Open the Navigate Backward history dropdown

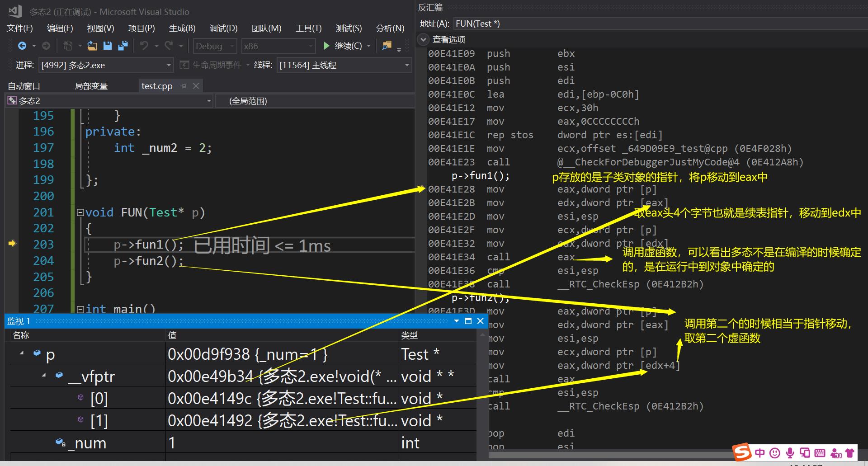34,46
